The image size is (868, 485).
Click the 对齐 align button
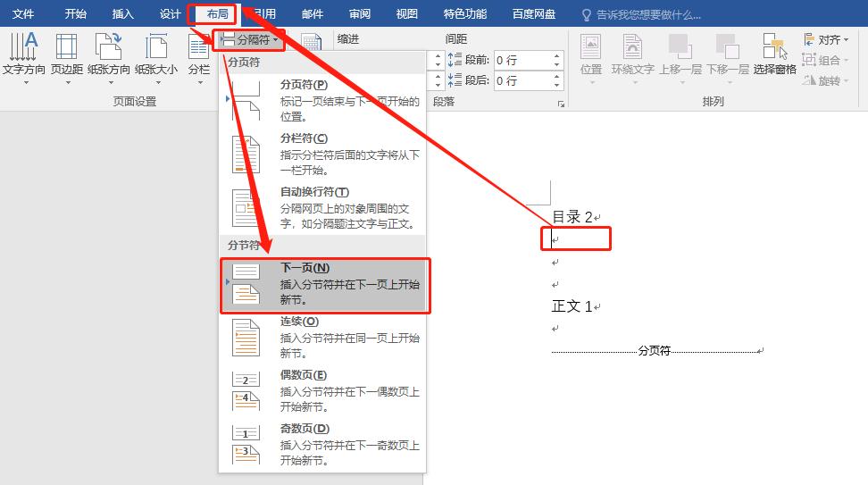[825, 40]
